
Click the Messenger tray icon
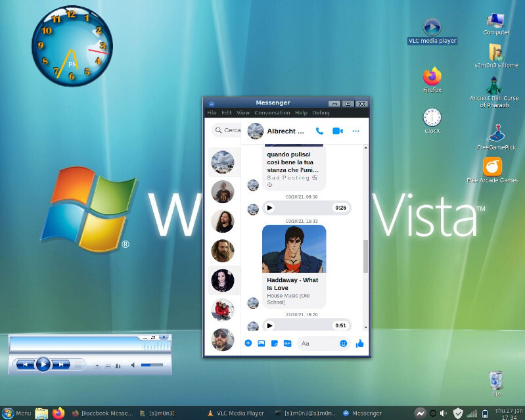pyautogui.click(x=421, y=413)
